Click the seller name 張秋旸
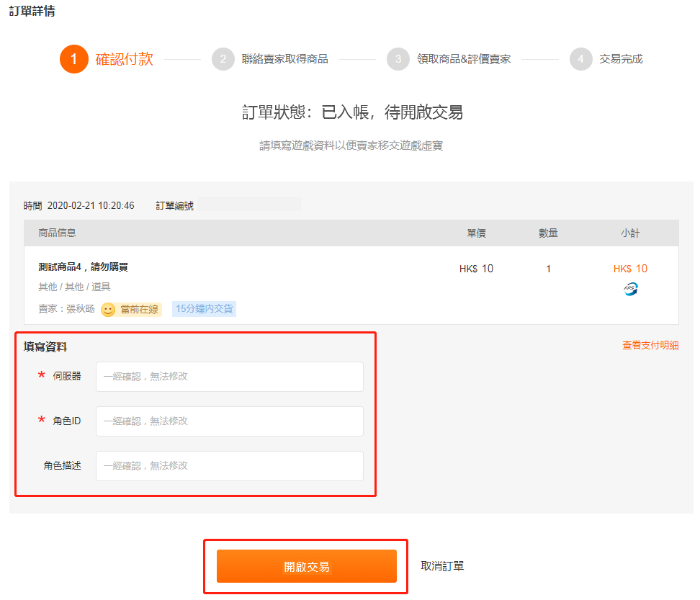 [x=80, y=310]
